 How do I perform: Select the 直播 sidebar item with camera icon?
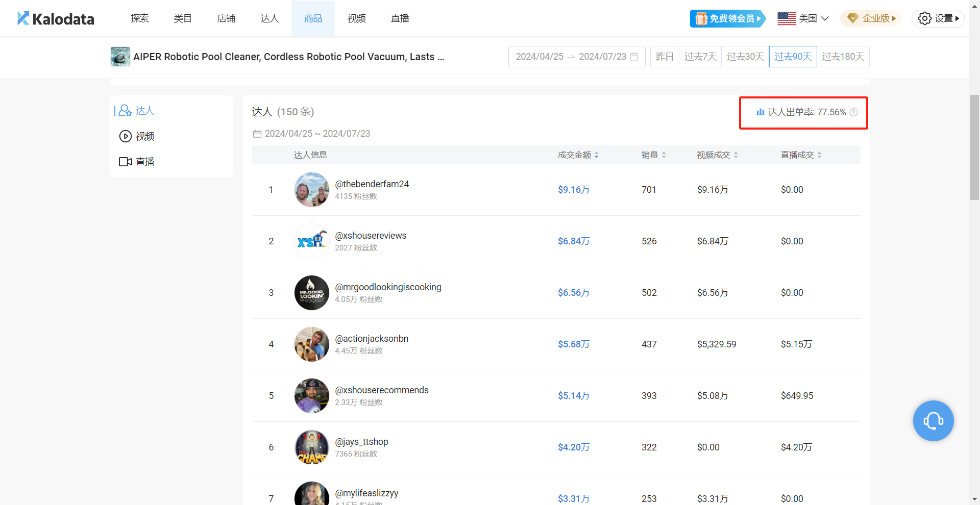(x=137, y=162)
